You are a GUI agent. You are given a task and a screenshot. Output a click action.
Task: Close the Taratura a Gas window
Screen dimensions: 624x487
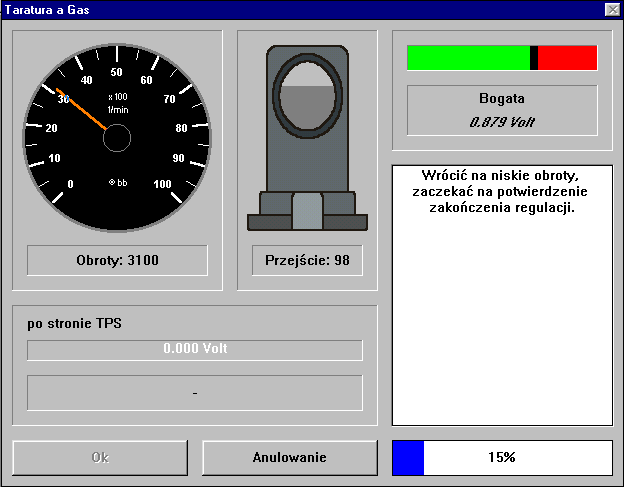tap(612, 8)
